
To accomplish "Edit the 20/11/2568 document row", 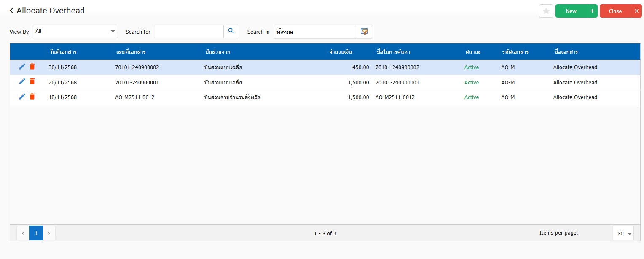I will [22, 82].
